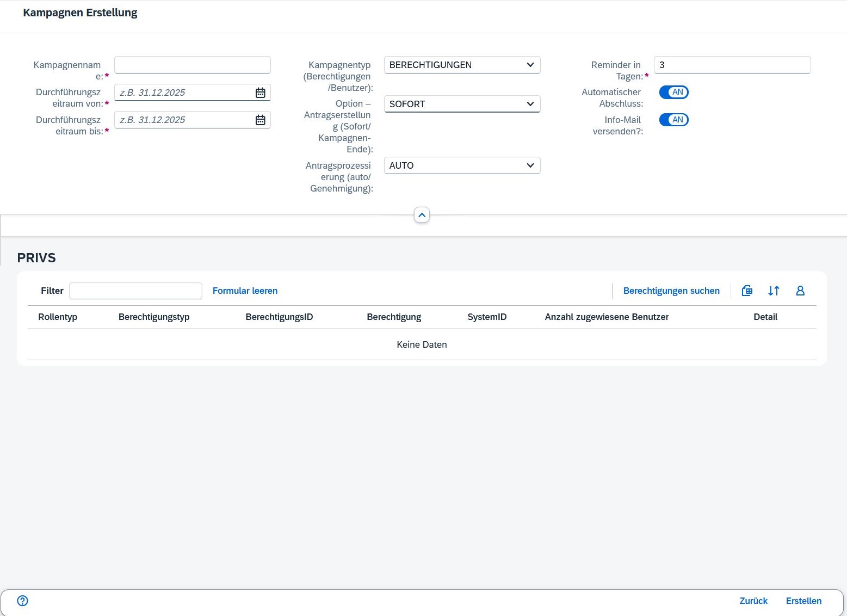Viewport: 847px width, 616px height.
Task: Click the Berechtigungen suchen link
Action: 671,291
